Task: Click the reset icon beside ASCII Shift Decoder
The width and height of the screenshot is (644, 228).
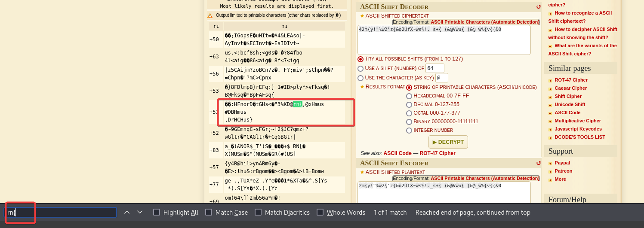Action: [538, 7]
